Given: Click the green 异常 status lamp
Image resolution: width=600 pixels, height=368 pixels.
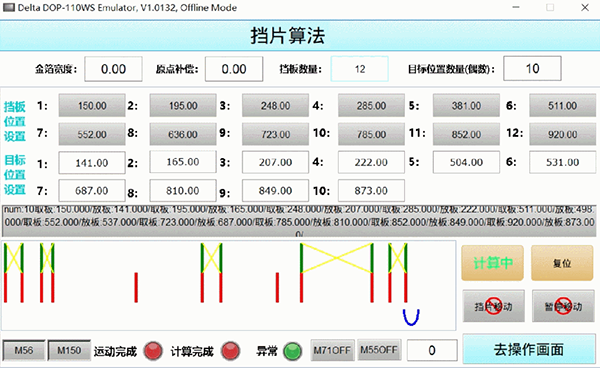Looking at the screenshot, I should point(293,351).
